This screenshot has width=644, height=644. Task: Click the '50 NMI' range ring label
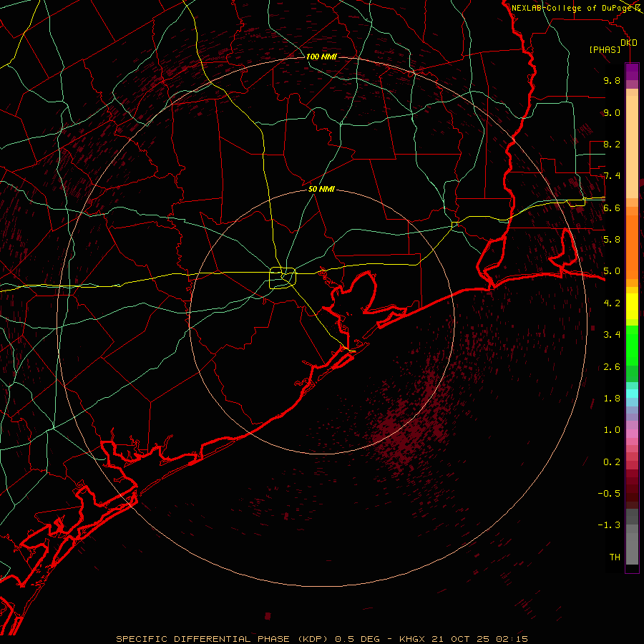tap(321, 189)
